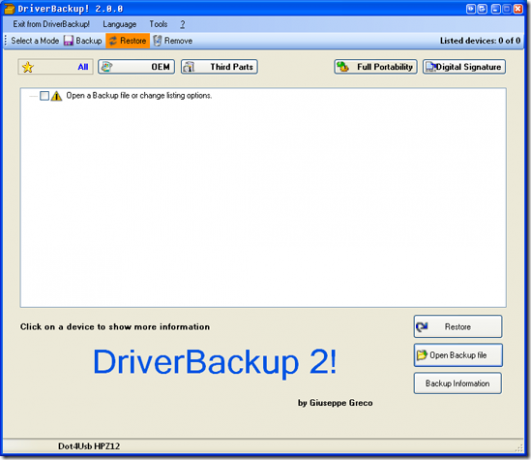Enable the Digital Signature filter

click(x=464, y=67)
